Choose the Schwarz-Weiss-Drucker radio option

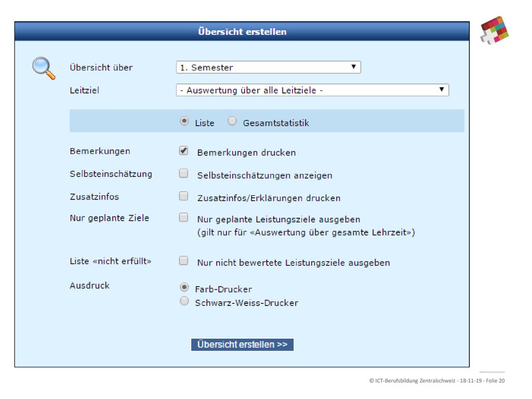(x=184, y=301)
